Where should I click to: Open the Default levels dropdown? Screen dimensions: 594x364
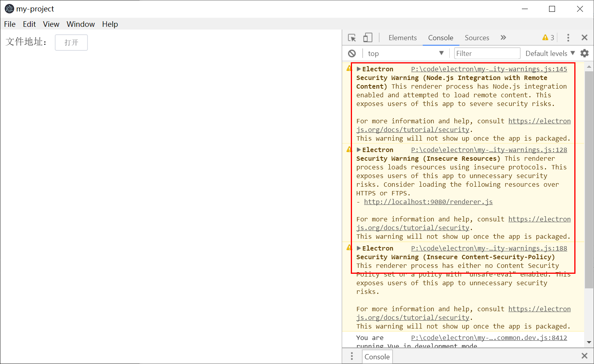[550, 54]
